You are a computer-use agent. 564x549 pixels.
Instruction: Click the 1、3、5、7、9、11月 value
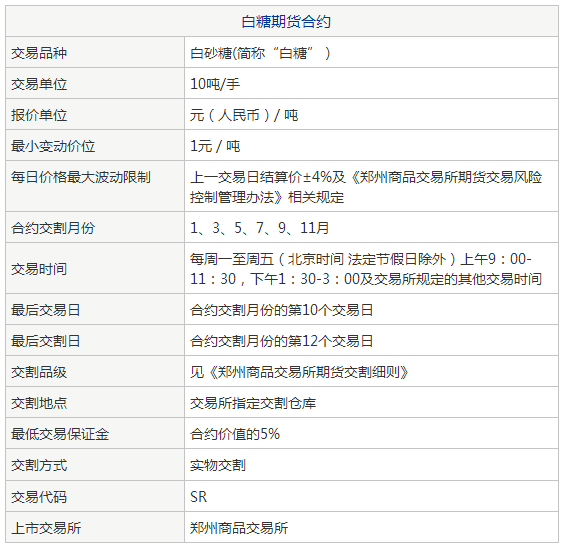pos(259,228)
